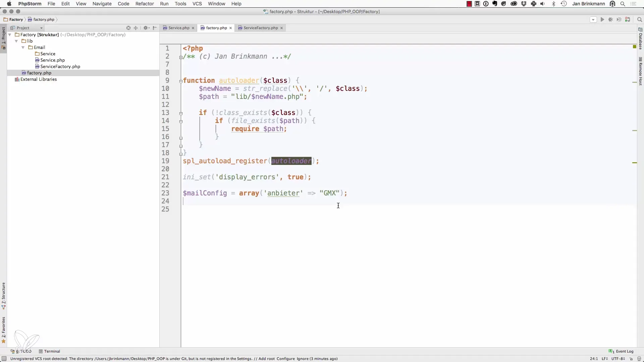
Task: Click the Collapse All icon in Project panel
Action: [136, 28]
